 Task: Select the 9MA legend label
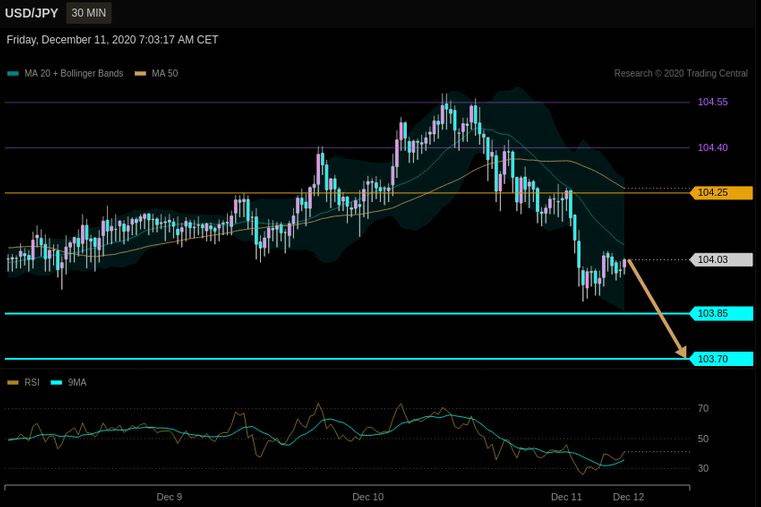coord(77,383)
